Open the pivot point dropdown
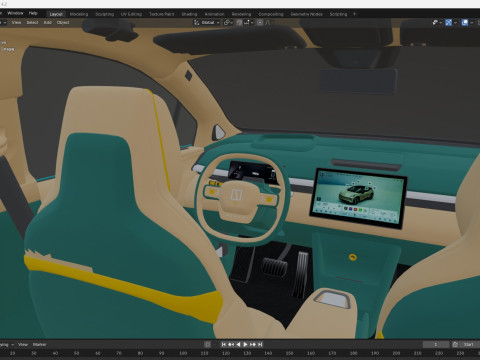480x360 pixels. point(228,22)
